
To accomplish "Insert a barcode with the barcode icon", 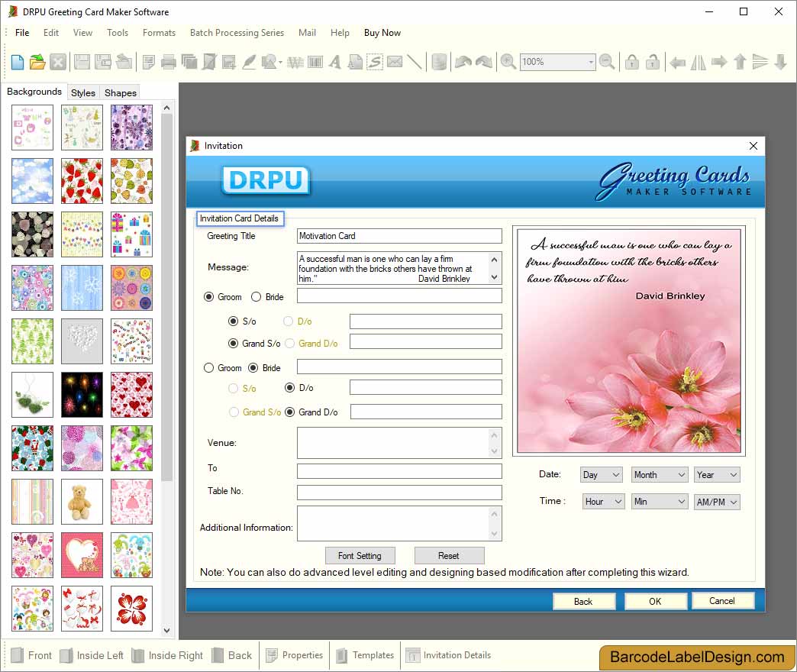I will click(x=315, y=62).
